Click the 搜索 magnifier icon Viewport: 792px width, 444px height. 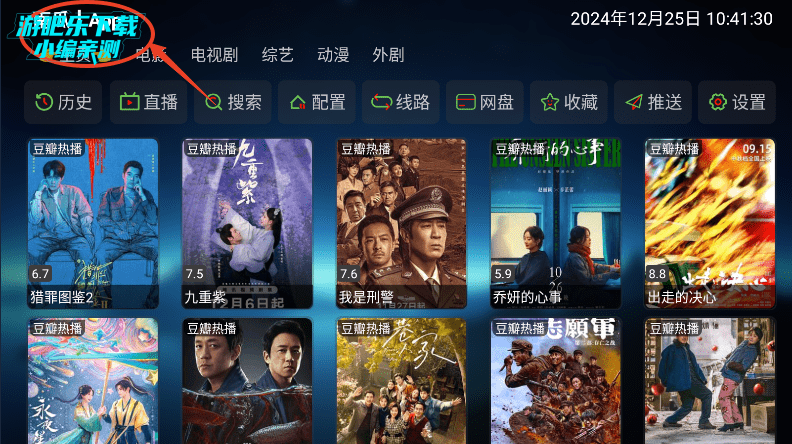[x=214, y=103]
